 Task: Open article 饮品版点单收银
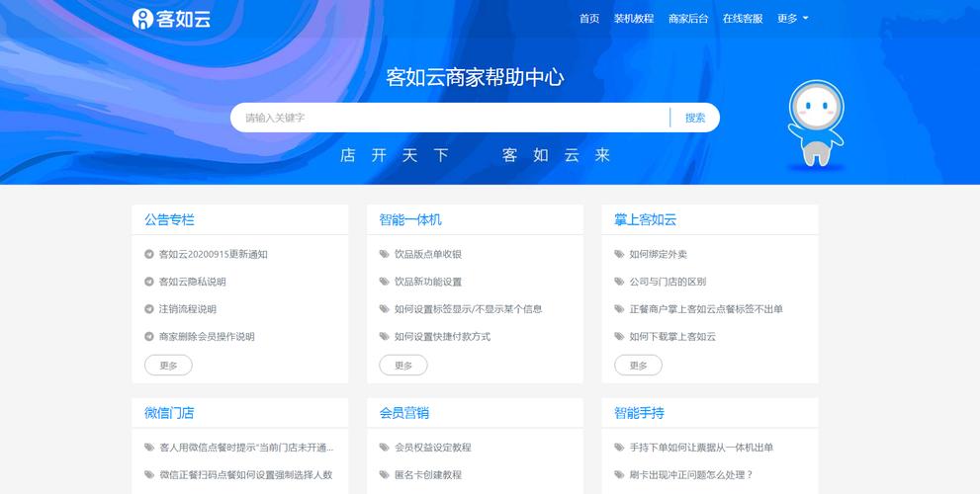tap(428, 254)
